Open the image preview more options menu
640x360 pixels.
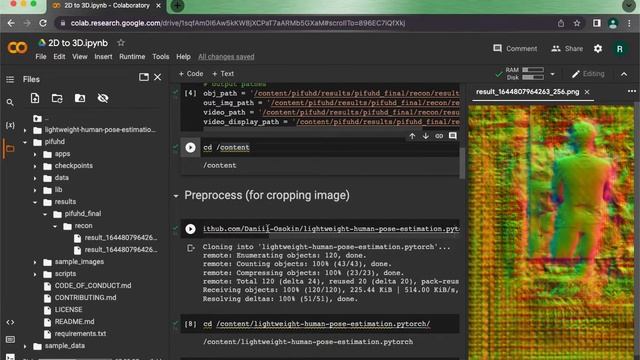(x=631, y=91)
